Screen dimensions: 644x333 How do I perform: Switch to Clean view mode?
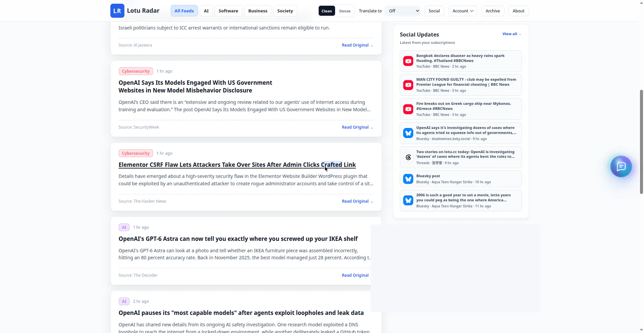tap(327, 11)
